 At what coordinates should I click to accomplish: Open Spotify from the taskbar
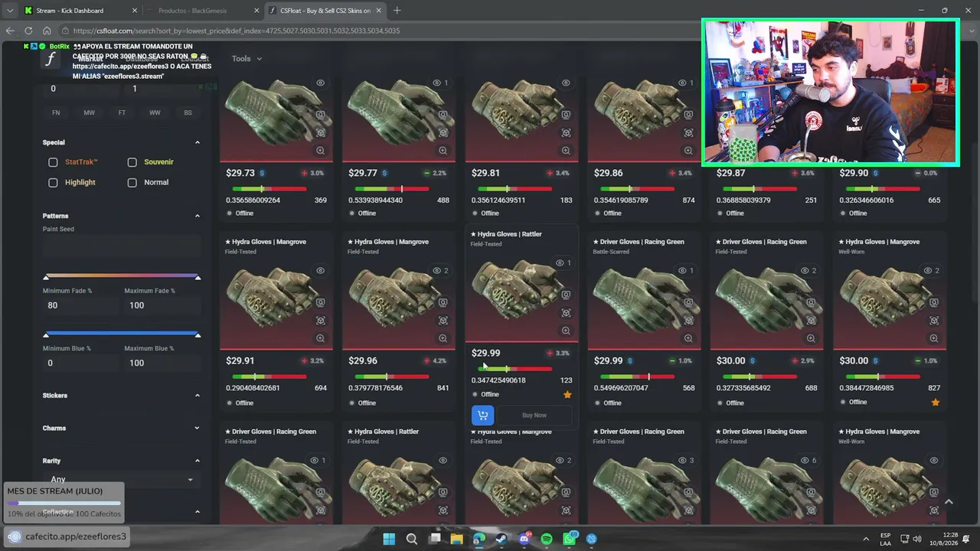(547, 539)
